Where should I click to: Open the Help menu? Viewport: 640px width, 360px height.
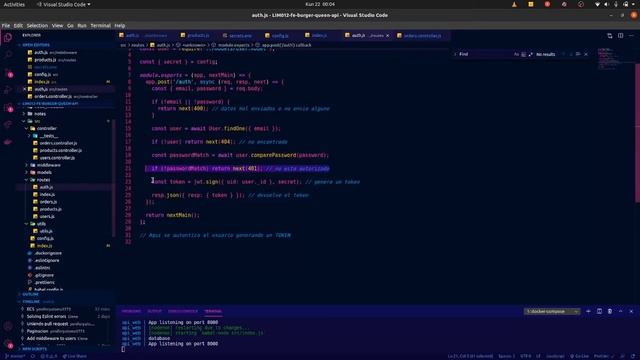[x=120, y=25]
